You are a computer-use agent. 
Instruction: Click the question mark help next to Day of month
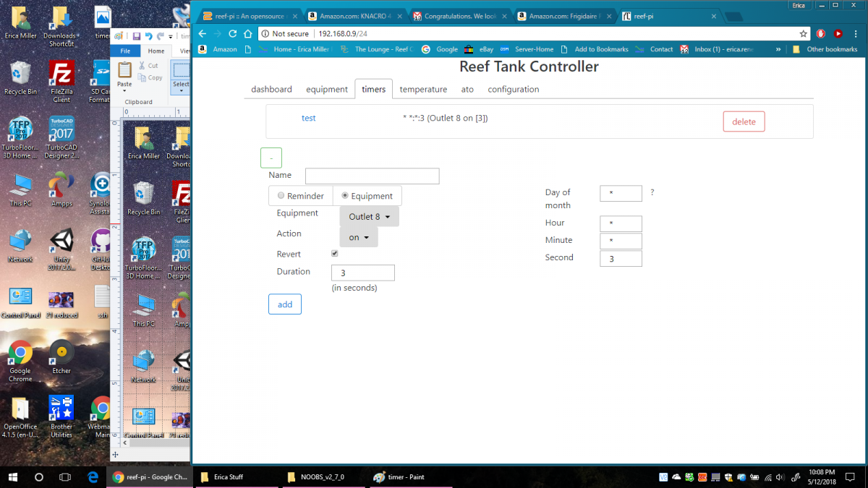click(652, 192)
